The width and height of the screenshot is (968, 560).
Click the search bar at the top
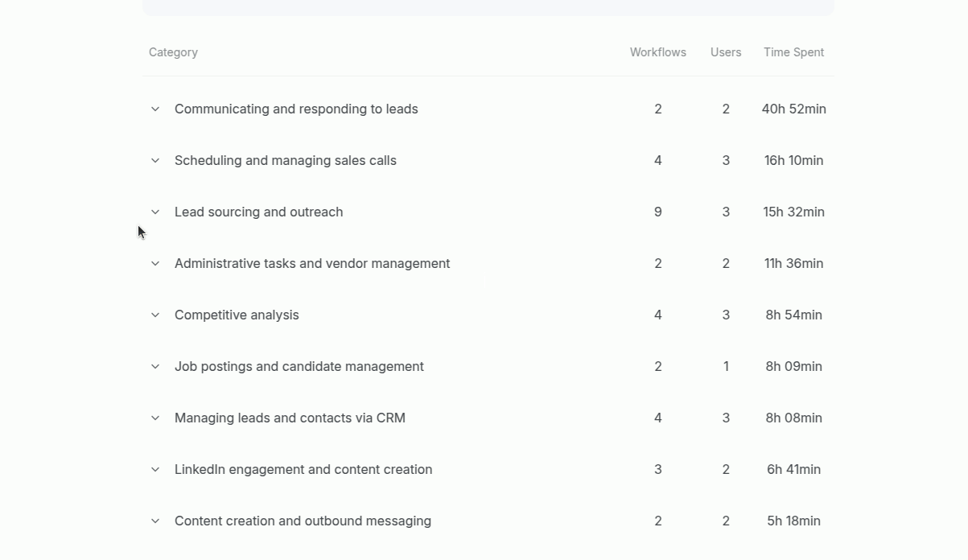click(488, 7)
